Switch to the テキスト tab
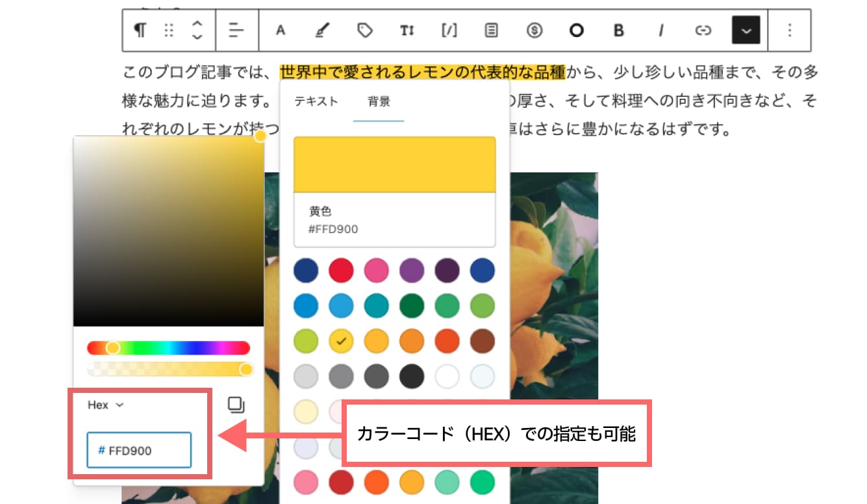 coord(316,101)
